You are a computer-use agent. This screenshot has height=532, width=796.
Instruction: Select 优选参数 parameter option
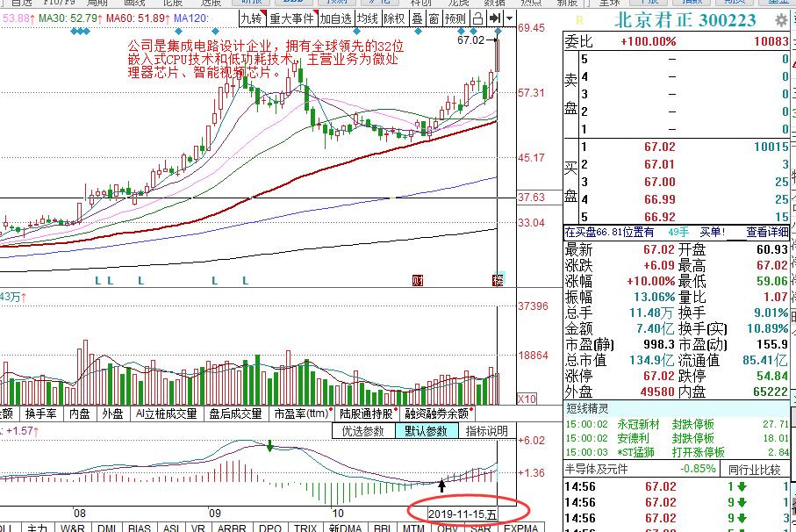click(363, 431)
